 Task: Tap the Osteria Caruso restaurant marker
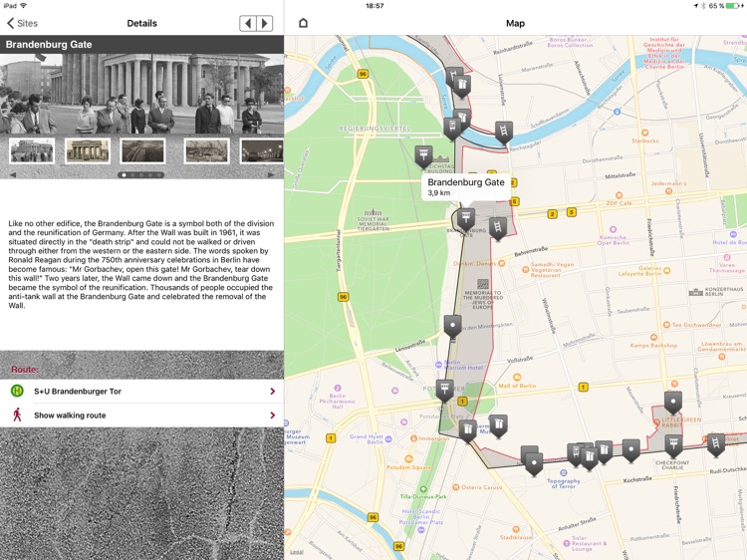[477, 487]
